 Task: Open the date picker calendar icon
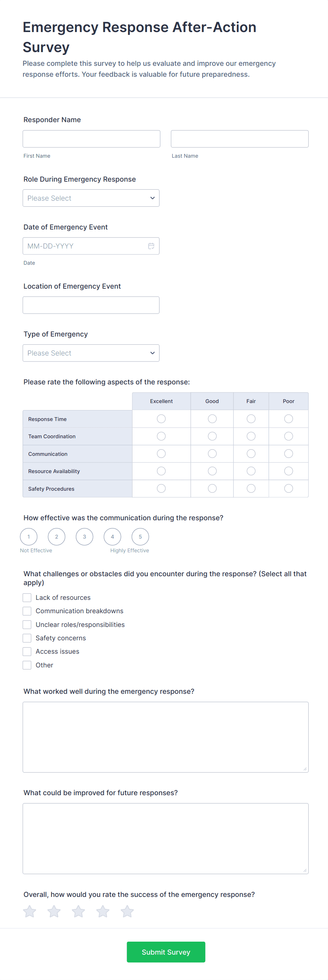[151, 246]
